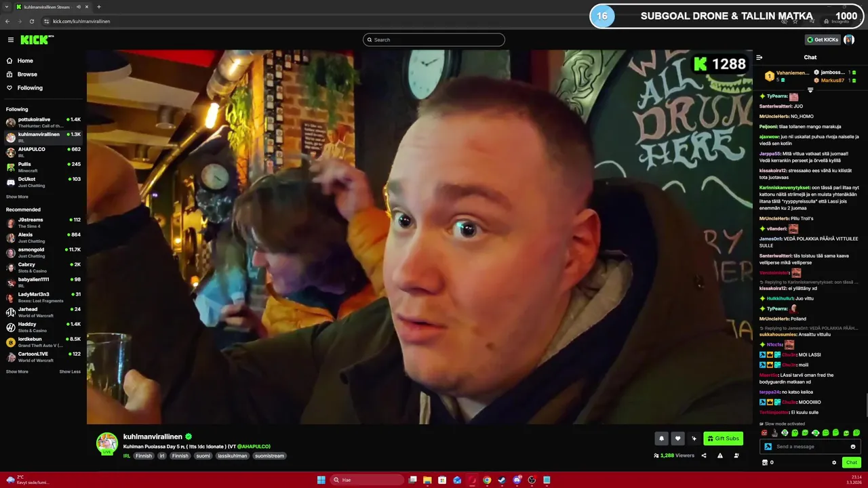The height and width of the screenshot is (488, 868).
Task: Open Following in the sidebar
Action: (x=30, y=88)
